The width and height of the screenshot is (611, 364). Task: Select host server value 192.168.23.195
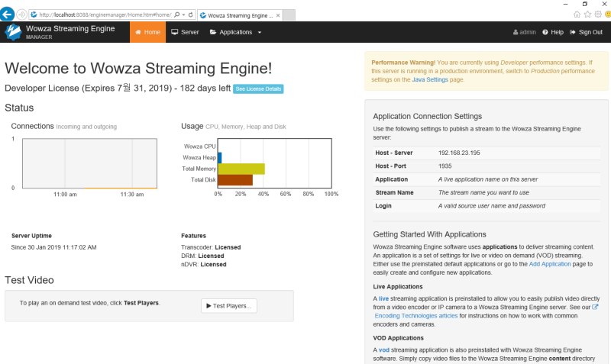point(459,153)
